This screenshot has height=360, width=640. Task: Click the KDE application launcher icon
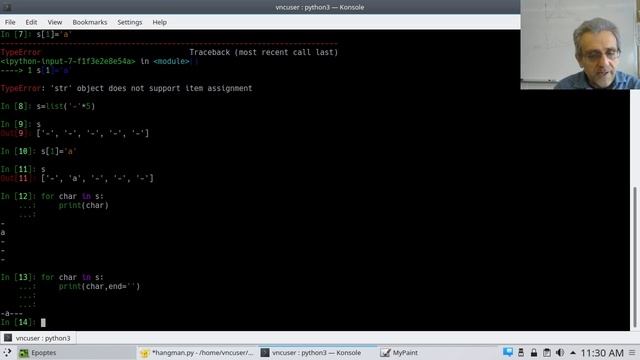(7, 353)
